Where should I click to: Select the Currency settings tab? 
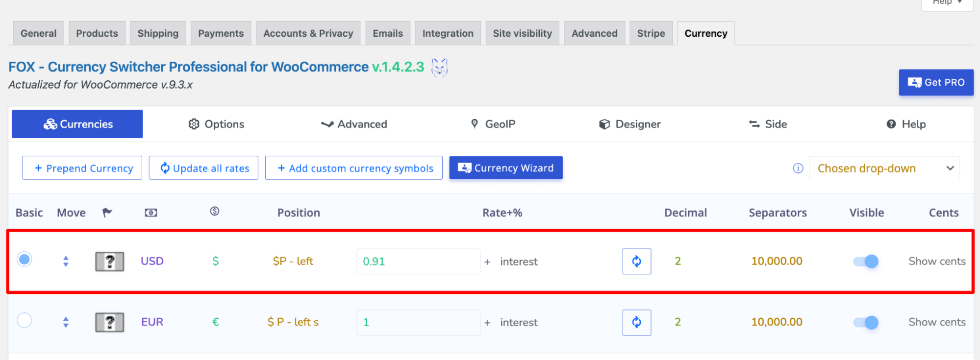(x=706, y=33)
